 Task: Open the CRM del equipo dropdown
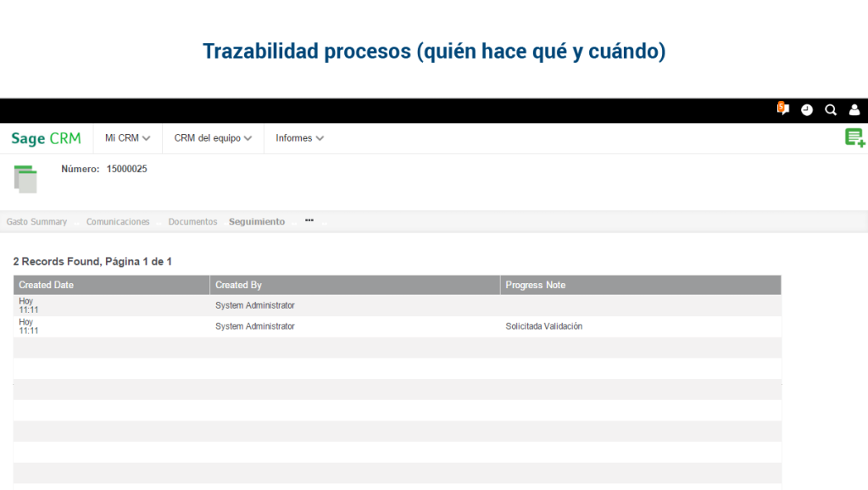(x=212, y=137)
